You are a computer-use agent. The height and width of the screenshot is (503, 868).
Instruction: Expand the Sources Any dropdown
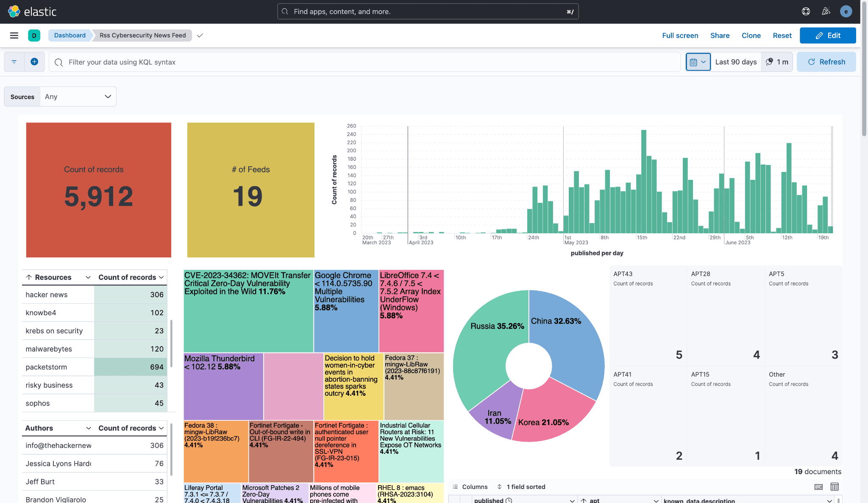[78, 97]
